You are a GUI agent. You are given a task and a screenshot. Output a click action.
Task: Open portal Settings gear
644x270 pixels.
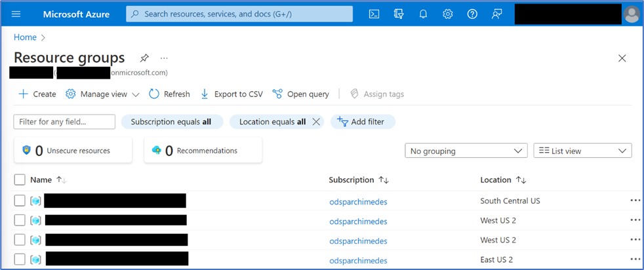[448, 14]
